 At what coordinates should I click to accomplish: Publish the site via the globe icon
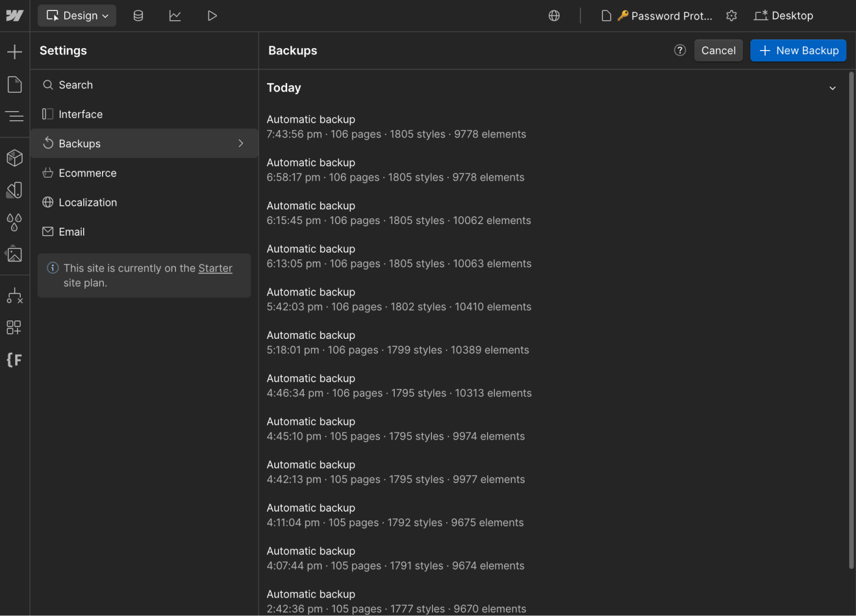(554, 15)
